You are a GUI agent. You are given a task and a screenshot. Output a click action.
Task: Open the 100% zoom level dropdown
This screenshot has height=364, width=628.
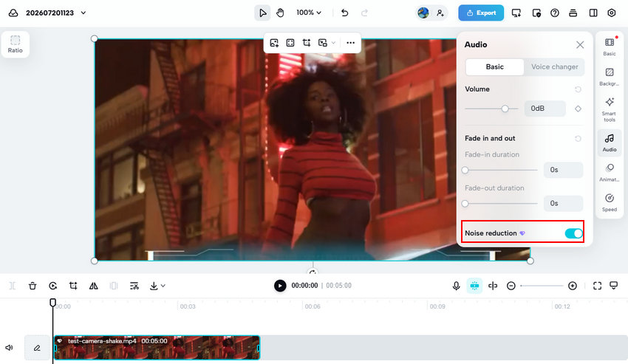click(x=309, y=13)
